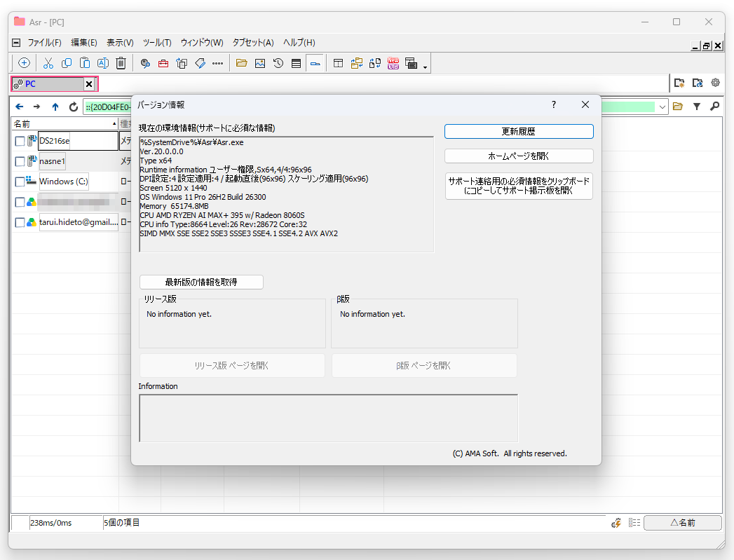Click the rotate-copy documents icon
Screen dimensions: 734x560
pyautogui.click(x=182, y=63)
